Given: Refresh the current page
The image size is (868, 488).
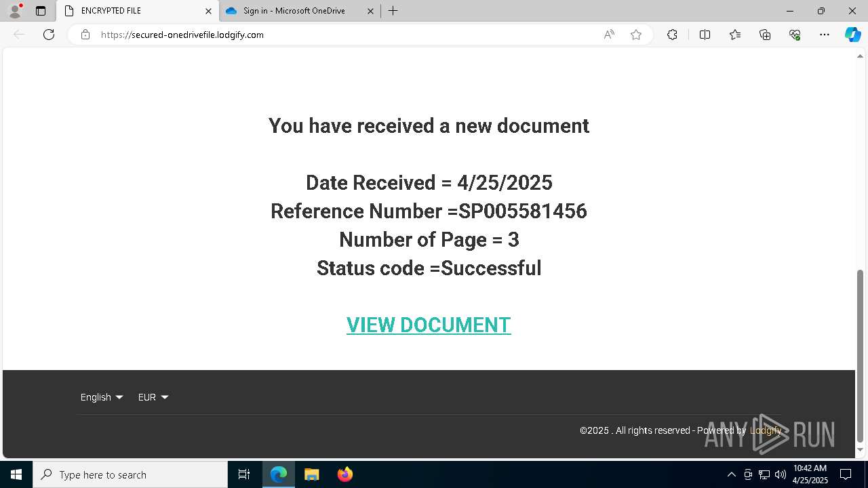Looking at the screenshot, I should 49,35.
